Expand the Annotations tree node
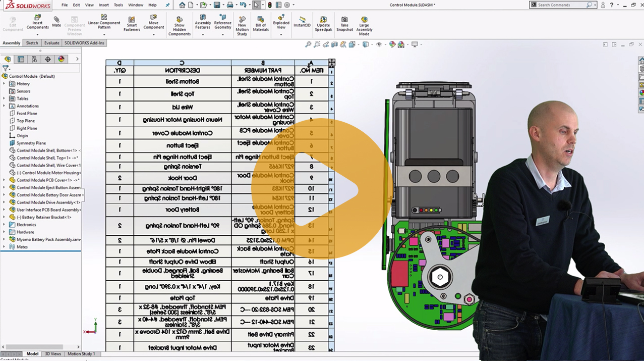 4,106
